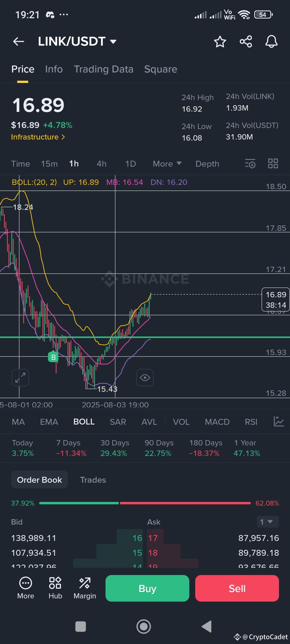The image size is (290, 644).
Task: Tap the Today 3.75% performance
Action: [x=23, y=448]
